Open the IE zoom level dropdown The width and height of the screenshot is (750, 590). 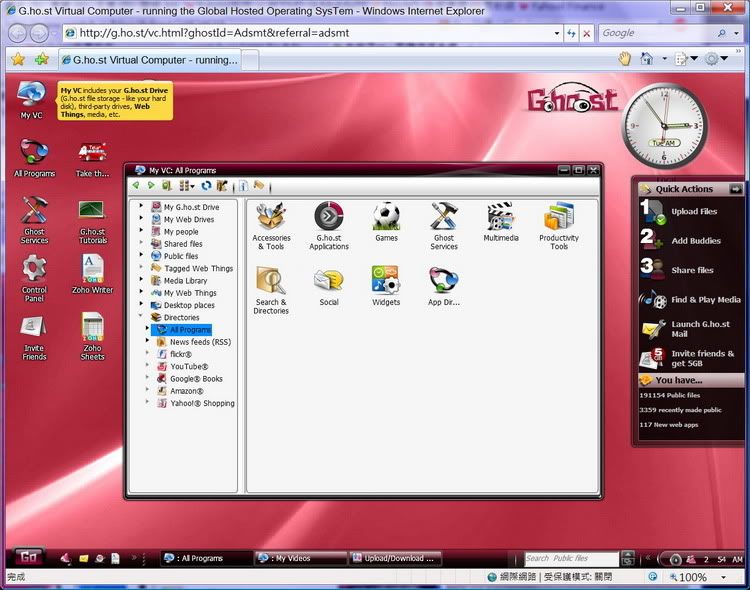[724, 577]
